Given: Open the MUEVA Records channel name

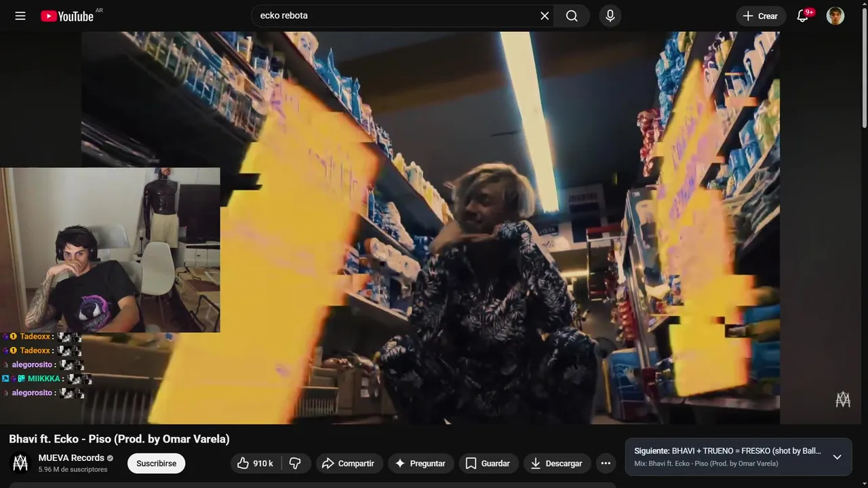Looking at the screenshot, I should [x=71, y=458].
